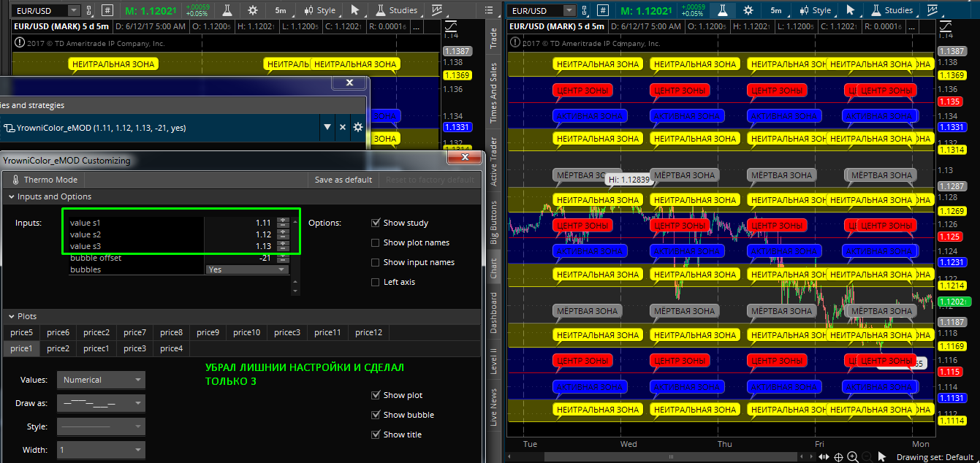
Task: Switch to the Dashboard sidebar tab
Action: 493,313
